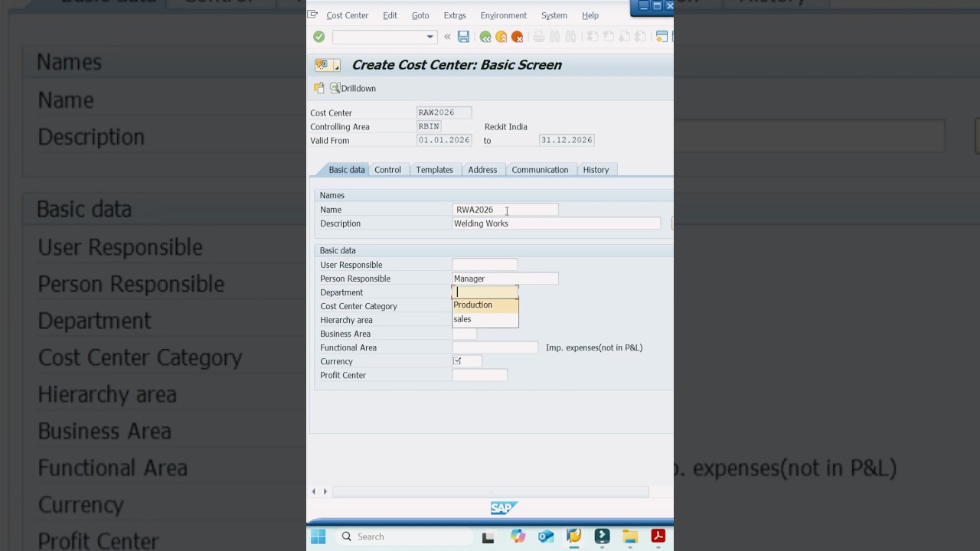980x551 pixels.
Task: Click the scroll right arrow at bottom
Action: coord(325,491)
